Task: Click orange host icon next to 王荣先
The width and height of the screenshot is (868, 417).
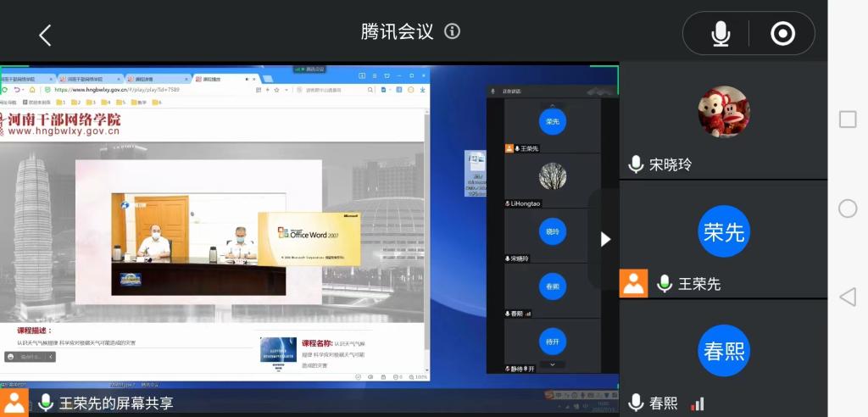Action: (x=633, y=283)
